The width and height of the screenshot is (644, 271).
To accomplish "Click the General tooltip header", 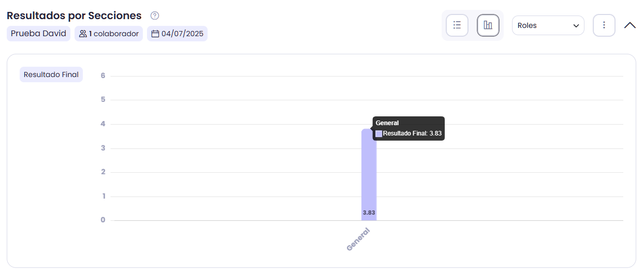I will click(387, 123).
